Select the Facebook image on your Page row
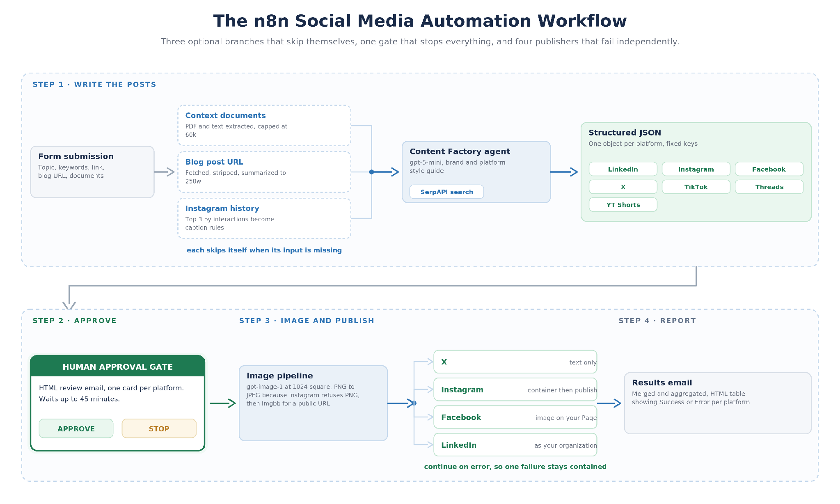The image size is (840, 504). [515, 417]
